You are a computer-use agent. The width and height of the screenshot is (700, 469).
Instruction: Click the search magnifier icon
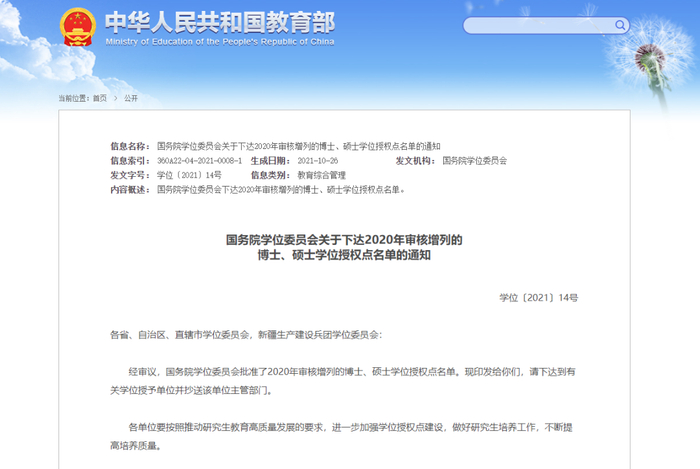tap(620, 25)
